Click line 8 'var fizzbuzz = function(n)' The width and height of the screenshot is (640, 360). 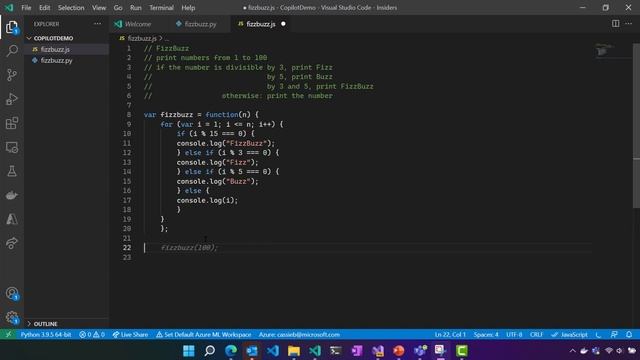(201, 115)
